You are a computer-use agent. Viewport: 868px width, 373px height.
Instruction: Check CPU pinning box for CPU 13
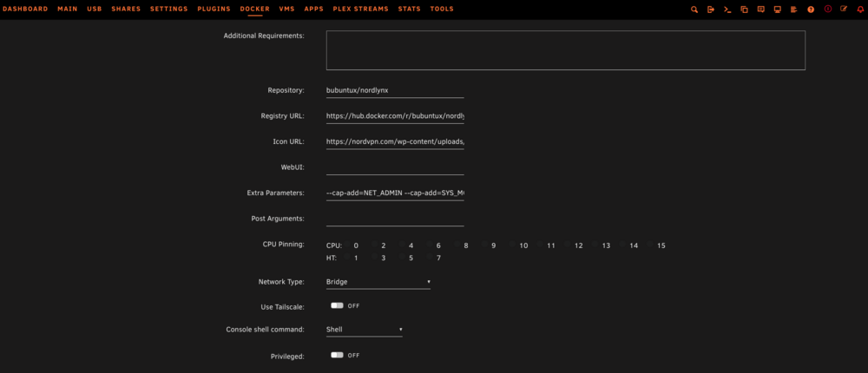(595, 245)
